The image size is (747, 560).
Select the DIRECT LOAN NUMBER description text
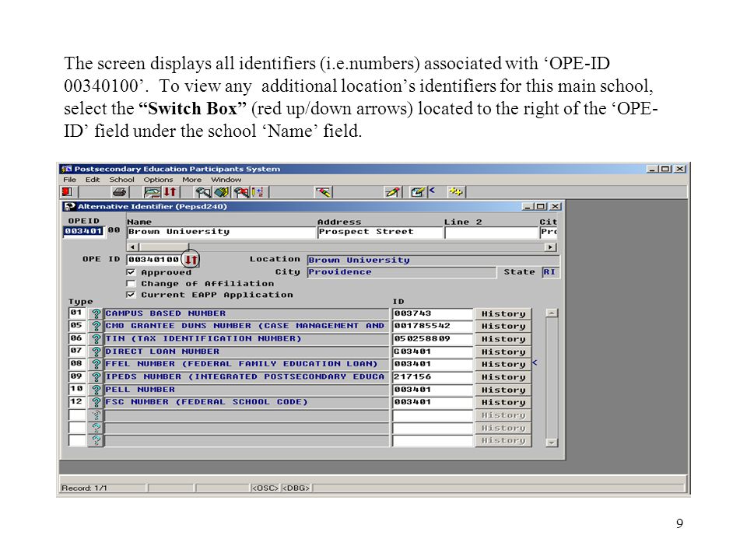coord(163,352)
